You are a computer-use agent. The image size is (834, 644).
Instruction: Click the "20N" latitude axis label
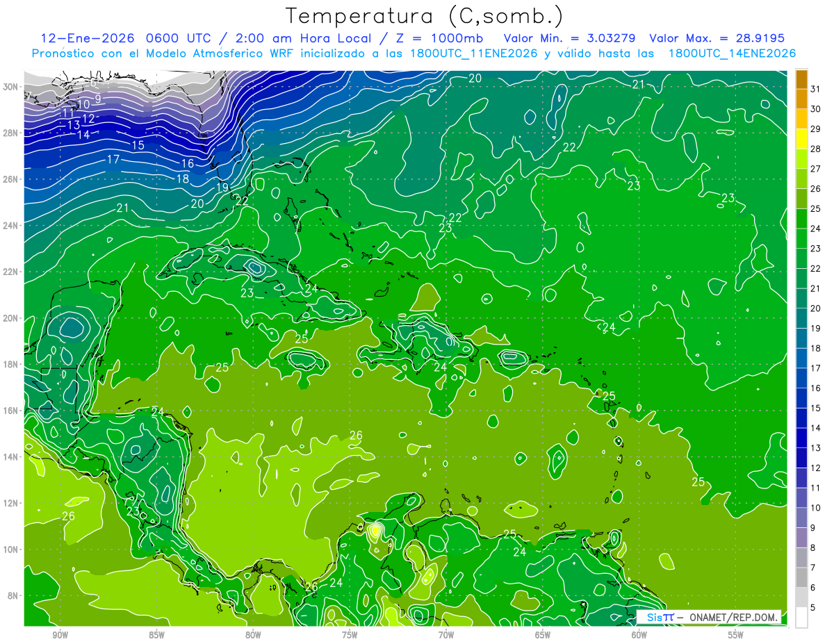click(11, 318)
